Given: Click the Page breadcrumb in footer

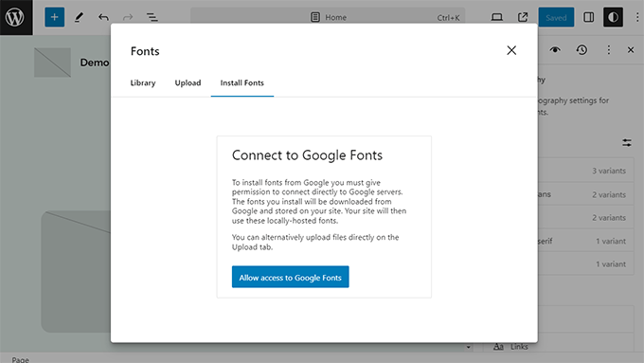Looking at the screenshot, I should 20,359.
